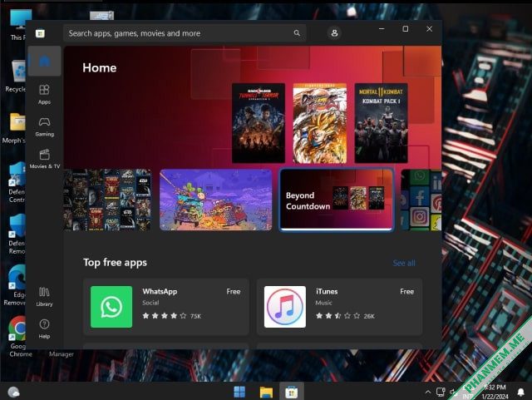
Task: Minimize the Microsoft Store window
Action: click(x=382, y=29)
